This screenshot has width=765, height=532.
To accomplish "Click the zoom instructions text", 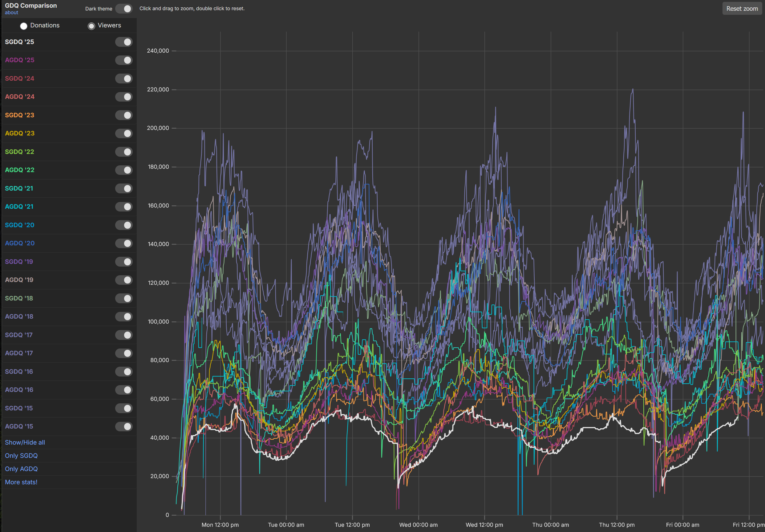I will (192, 9).
